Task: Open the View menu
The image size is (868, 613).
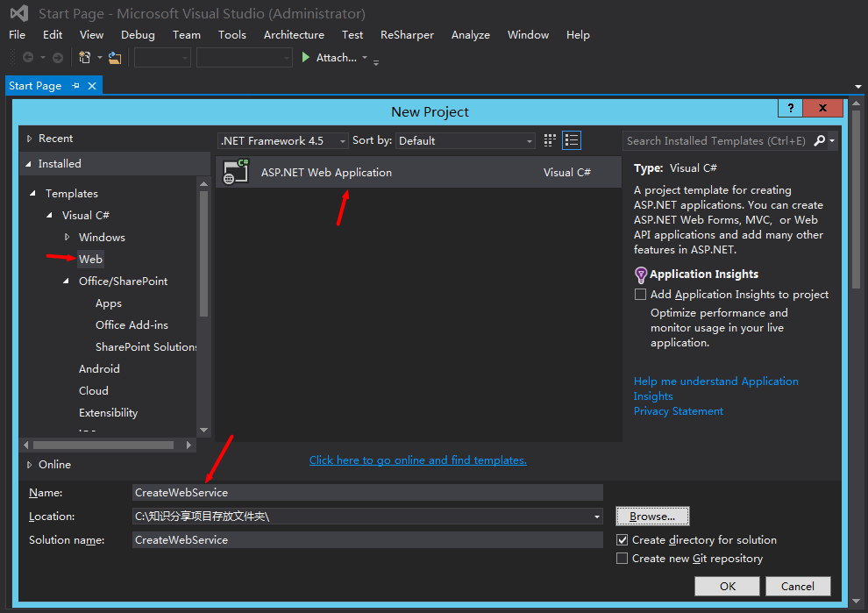Action: coord(91,35)
